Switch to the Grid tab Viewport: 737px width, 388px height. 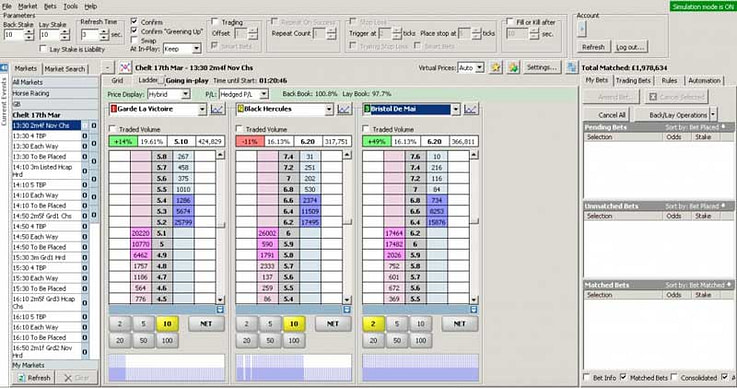pos(118,80)
